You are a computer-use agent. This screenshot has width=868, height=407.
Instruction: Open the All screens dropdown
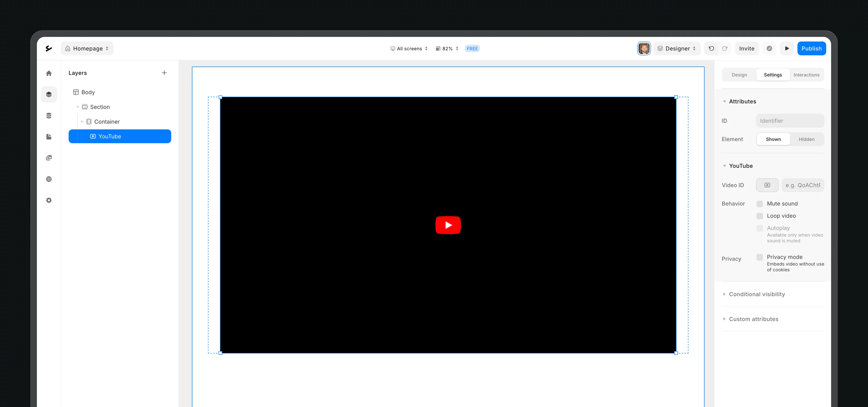(409, 49)
